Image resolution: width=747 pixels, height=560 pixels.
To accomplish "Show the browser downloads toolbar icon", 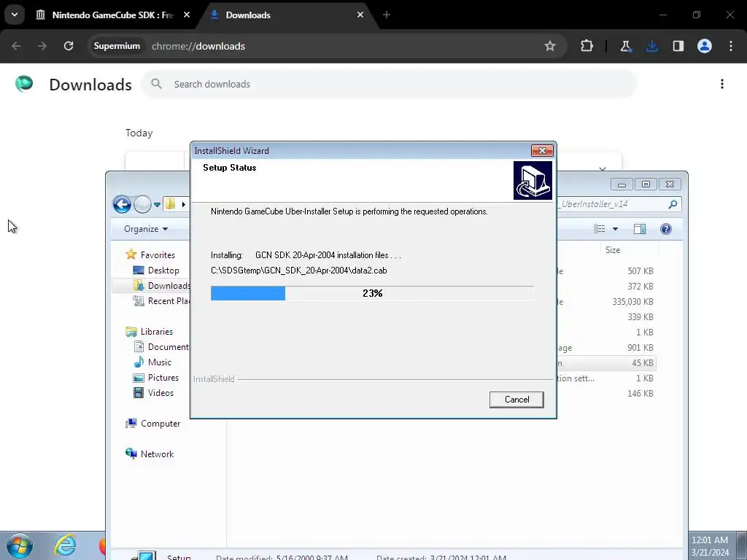I will pyautogui.click(x=651, y=46).
